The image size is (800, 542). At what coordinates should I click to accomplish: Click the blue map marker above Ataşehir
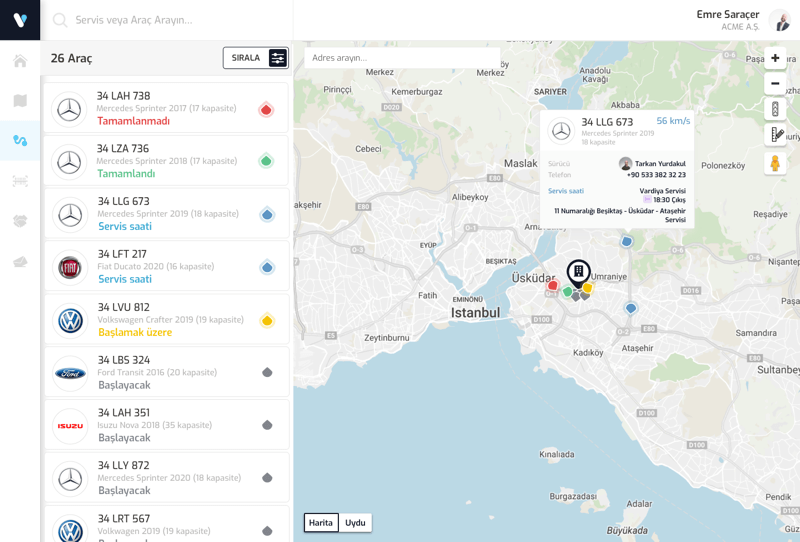631,308
